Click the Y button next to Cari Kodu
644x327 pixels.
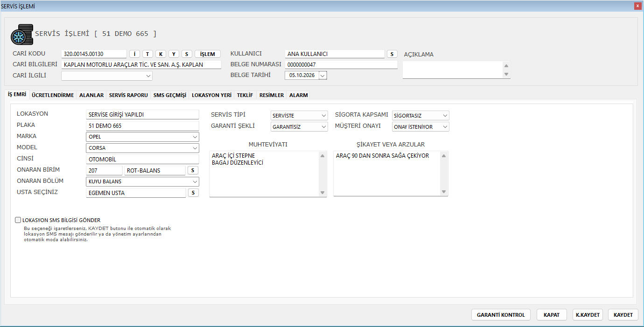pos(174,54)
